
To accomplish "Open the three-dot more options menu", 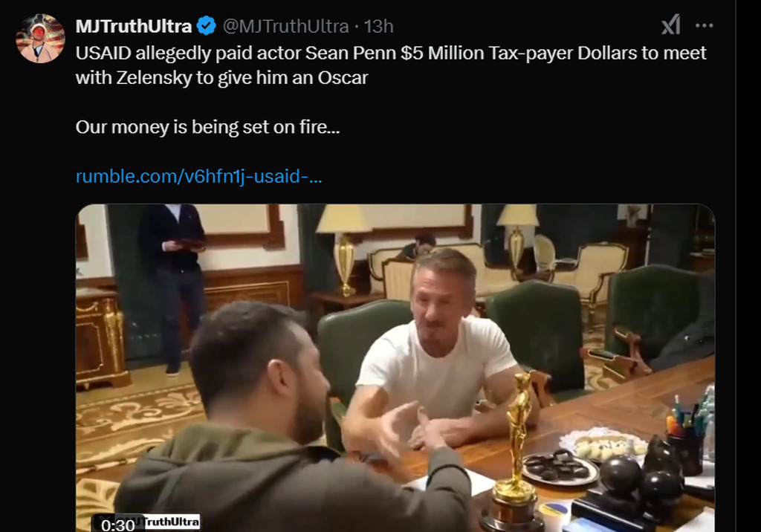I will pyautogui.click(x=705, y=25).
